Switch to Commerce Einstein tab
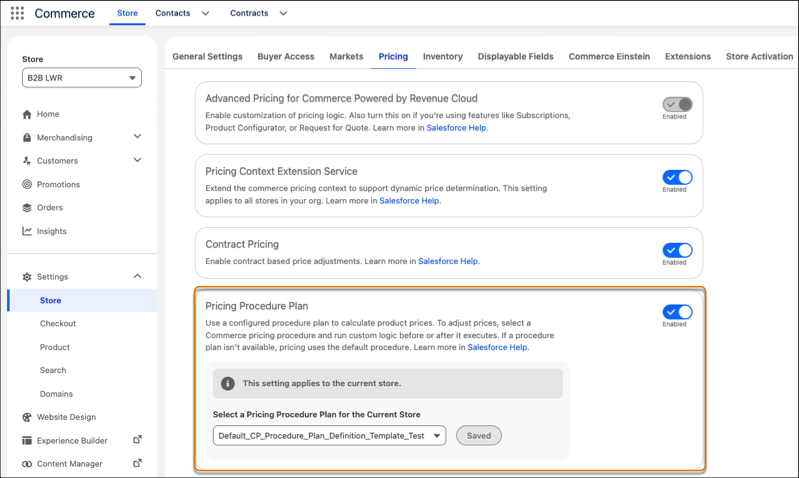Screen dimensions: 799x478 609,57
